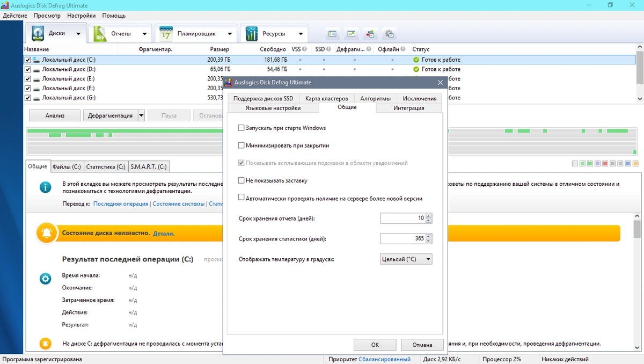Switch to Интеграция tab
Image resolution: width=644 pixels, height=364 pixels.
[x=409, y=108]
